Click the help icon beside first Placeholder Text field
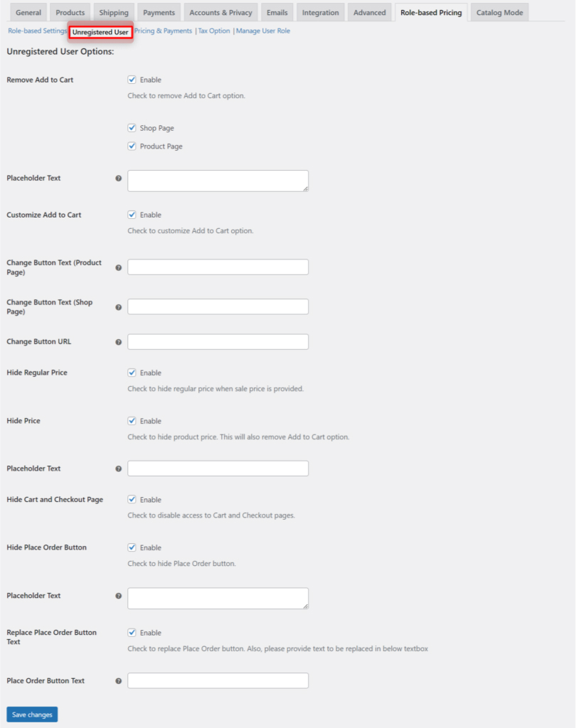This screenshot has width=576, height=728. (x=117, y=178)
